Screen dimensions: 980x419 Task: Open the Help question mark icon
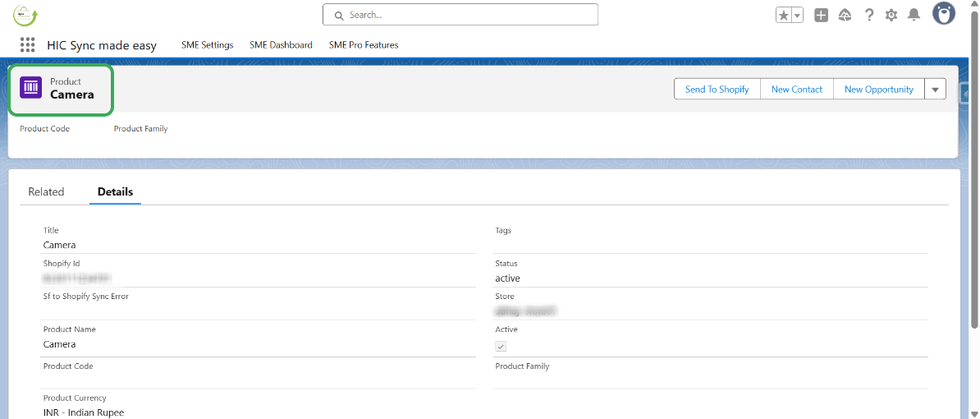pos(868,15)
